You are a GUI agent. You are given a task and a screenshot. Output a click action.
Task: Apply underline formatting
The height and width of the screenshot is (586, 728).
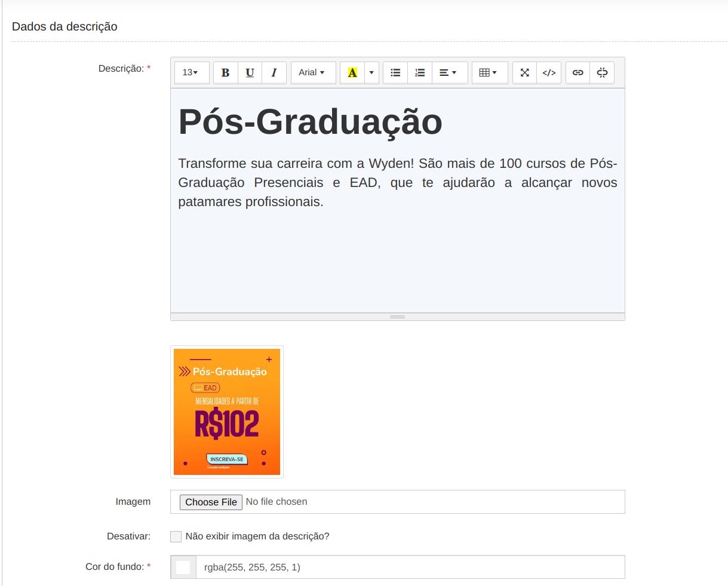pos(250,72)
